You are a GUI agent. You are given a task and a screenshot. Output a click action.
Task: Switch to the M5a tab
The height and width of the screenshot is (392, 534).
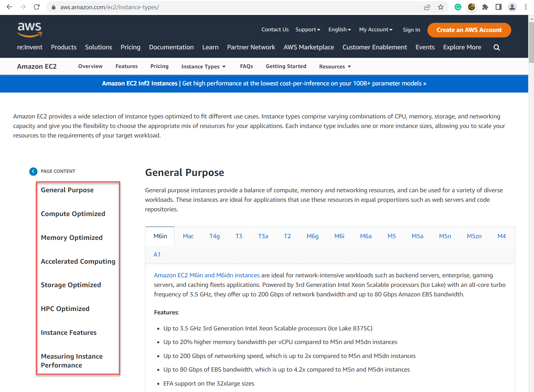point(418,236)
